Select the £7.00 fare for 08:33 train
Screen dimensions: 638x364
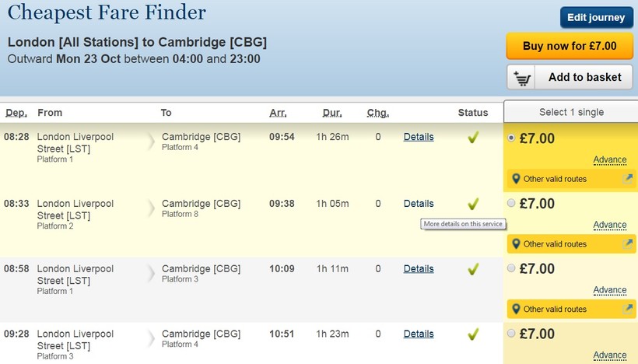point(511,204)
